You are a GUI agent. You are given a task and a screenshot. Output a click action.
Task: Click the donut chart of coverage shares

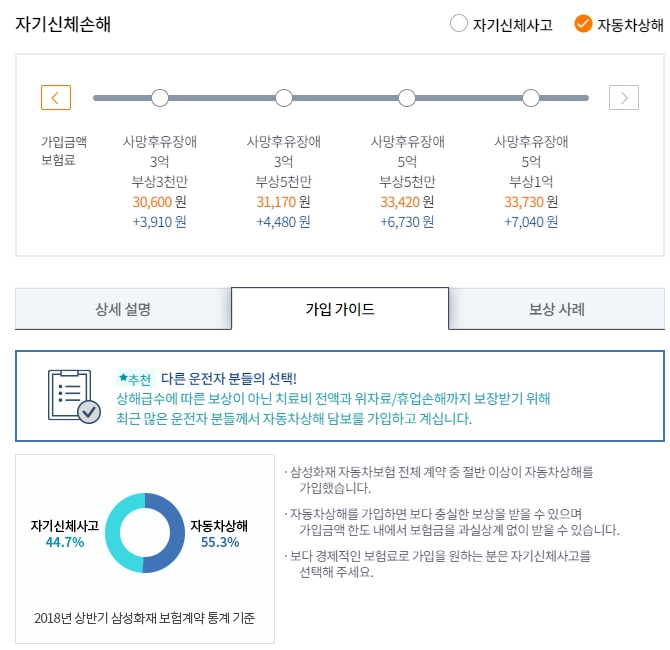point(145,532)
